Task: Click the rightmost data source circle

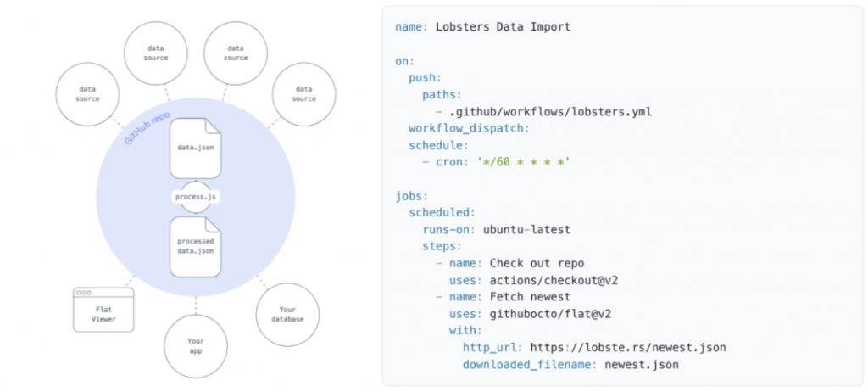Action: click(x=304, y=93)
